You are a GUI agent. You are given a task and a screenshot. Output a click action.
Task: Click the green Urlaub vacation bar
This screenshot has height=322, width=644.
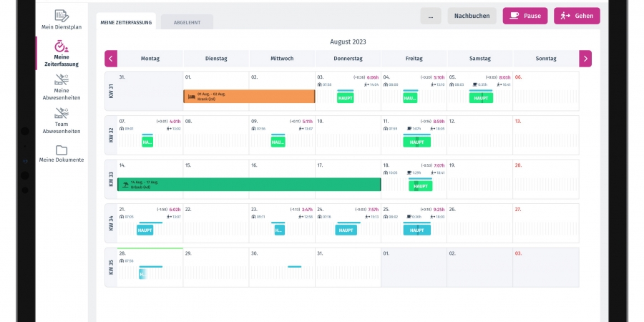[x=248, y=185]
